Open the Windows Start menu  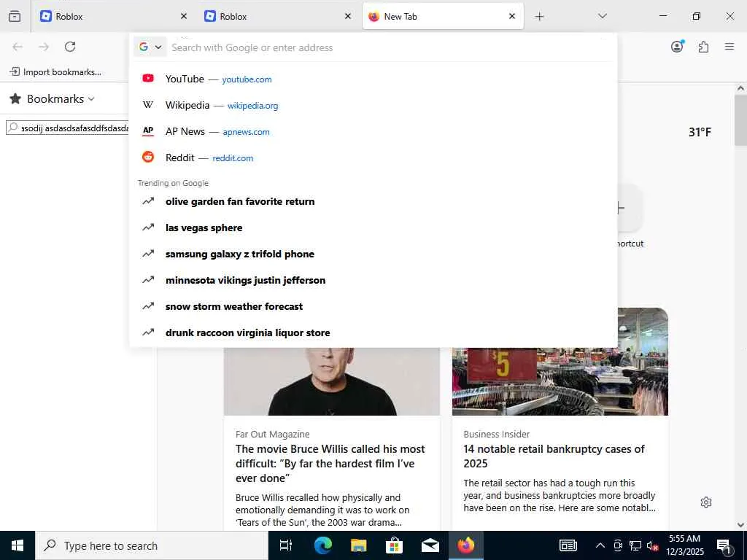(18, 545)
